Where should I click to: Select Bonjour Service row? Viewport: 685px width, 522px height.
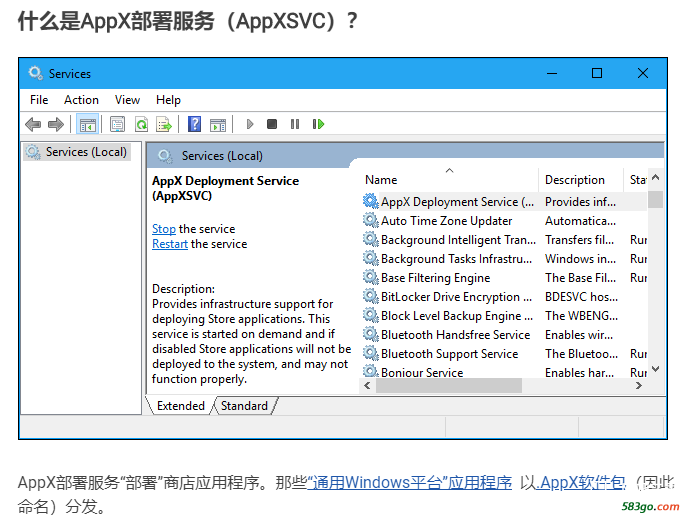click(x=504, y=371)
